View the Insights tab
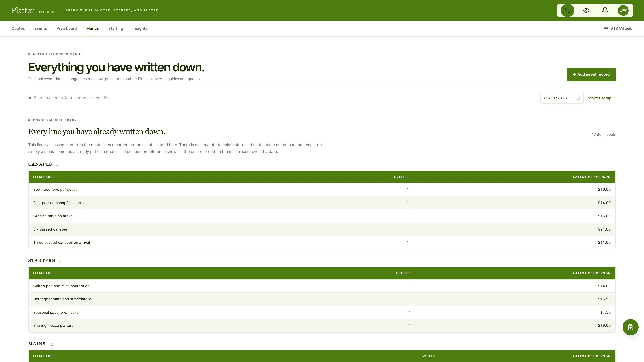The height and width of the screenshot is (362, 644). tap(140, 28)
